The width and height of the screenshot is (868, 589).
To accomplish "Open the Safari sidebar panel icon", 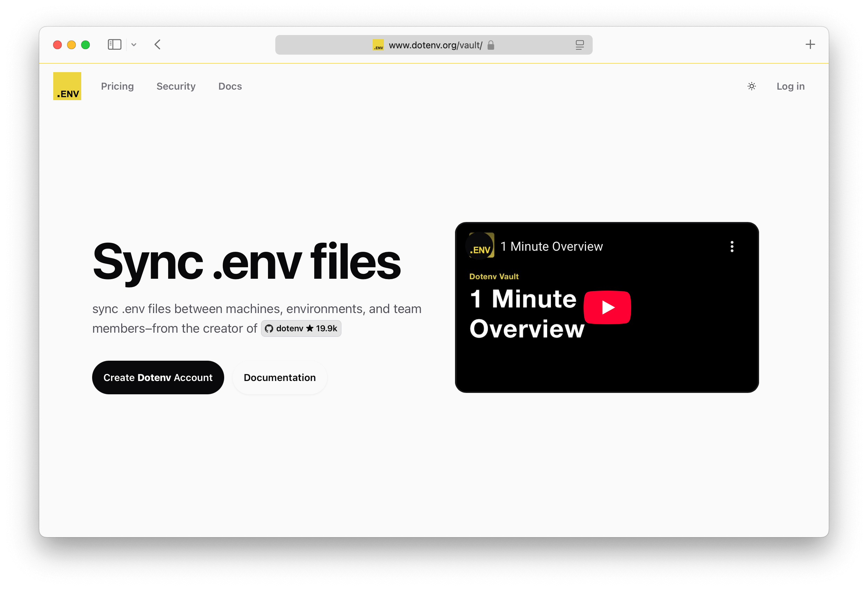I will (x=114, y=44).
